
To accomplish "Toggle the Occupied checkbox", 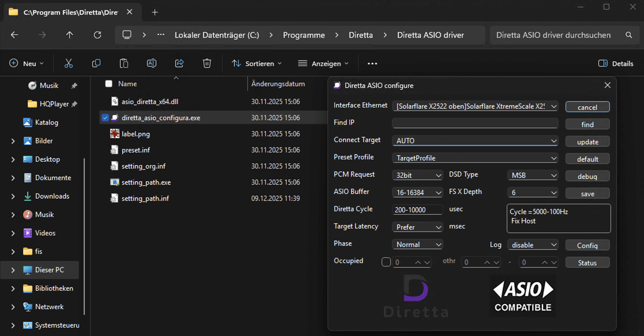I will coord(386,262).
